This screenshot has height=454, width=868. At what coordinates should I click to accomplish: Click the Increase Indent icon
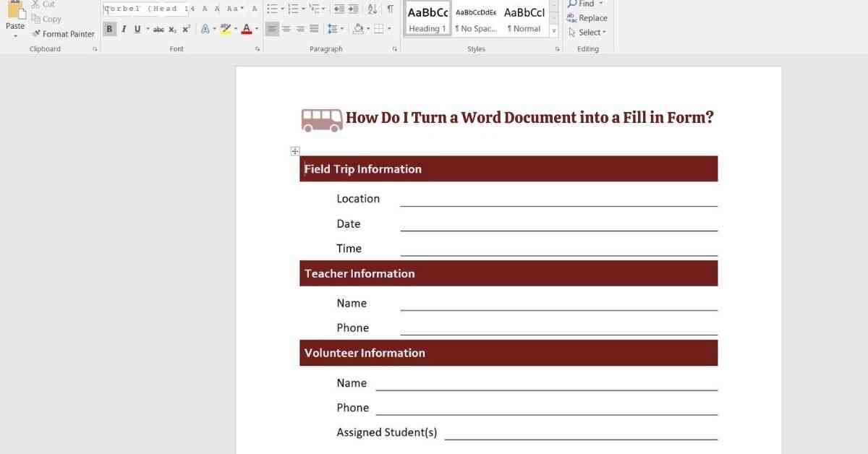[x=353, y=9]
